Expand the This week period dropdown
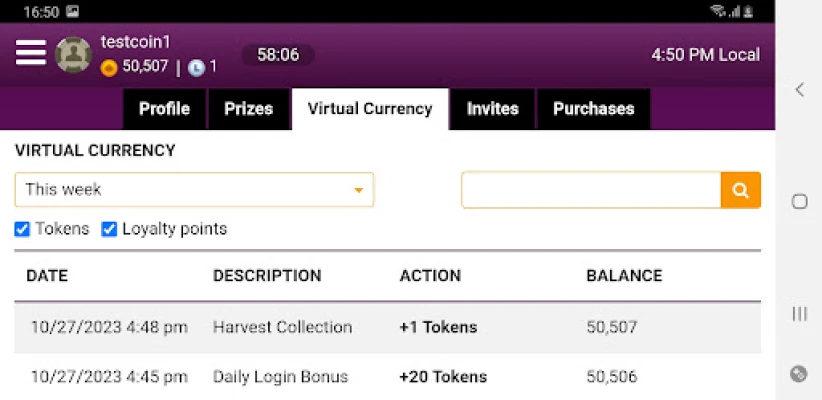The width and height of the screenshot is (822, 400). coord(194,189)
